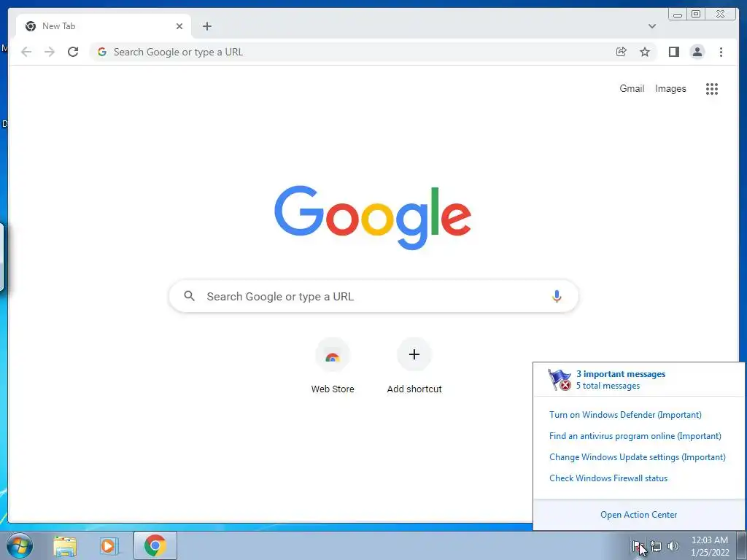Click the 3 important messages heading
The width and height of the screenshot is (747, 560).
pyautogui.click(x=621, y=374)
